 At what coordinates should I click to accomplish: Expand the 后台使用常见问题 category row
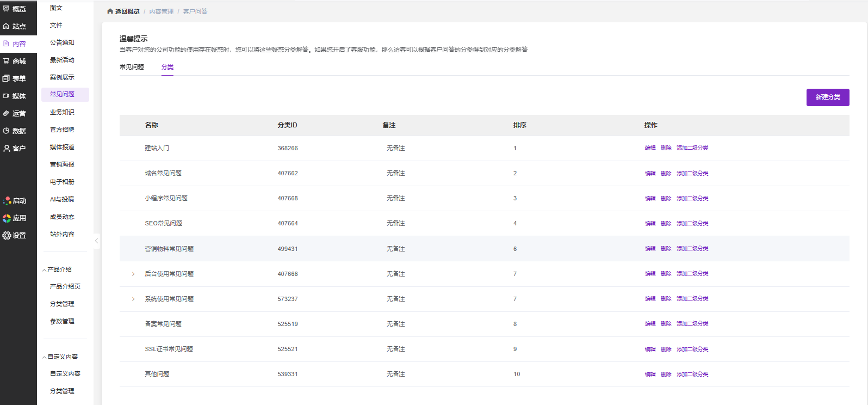pyautogui.click(x=133, y=274)
